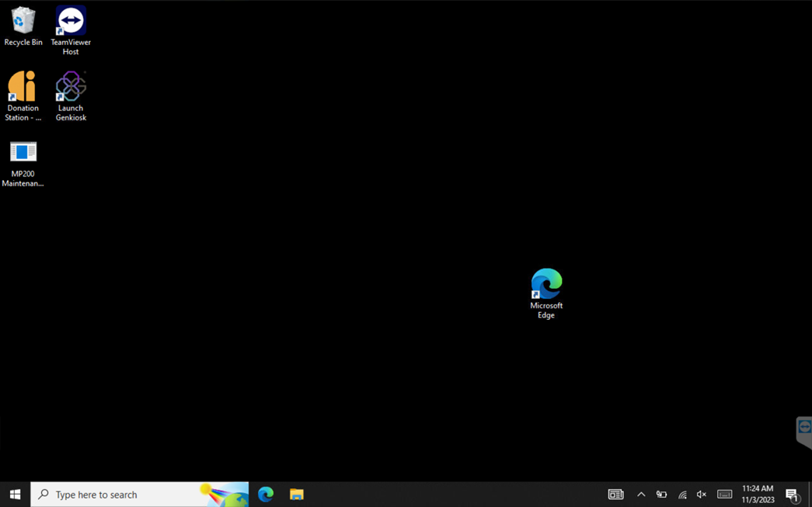The height and width of the screenshot is (507, 812).
Task: Open the Windows Start menu
Action: [15, 495]
